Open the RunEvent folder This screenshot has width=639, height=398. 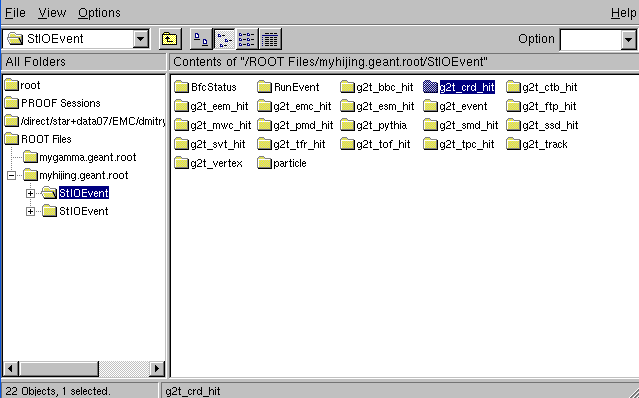click(x=288, y=87)
